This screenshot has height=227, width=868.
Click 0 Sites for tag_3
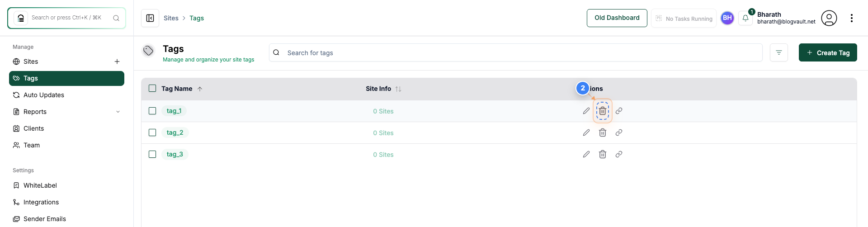(x=383, y=155)
